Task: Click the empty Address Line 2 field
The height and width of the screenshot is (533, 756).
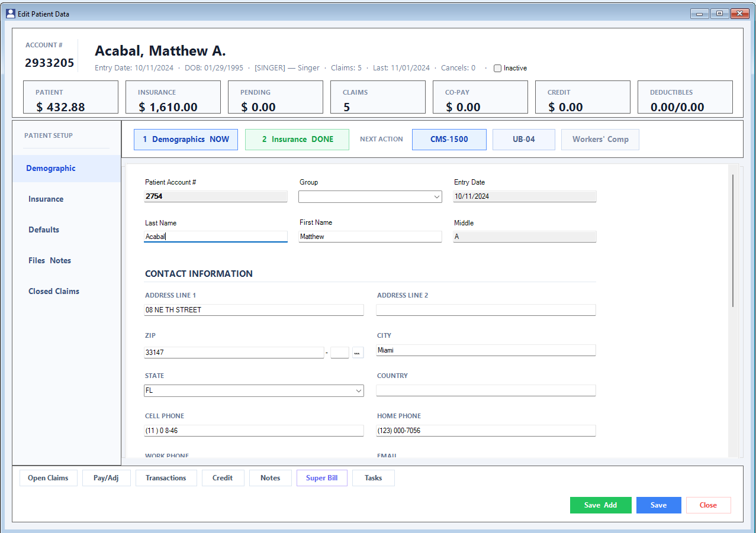Action: 486,310
